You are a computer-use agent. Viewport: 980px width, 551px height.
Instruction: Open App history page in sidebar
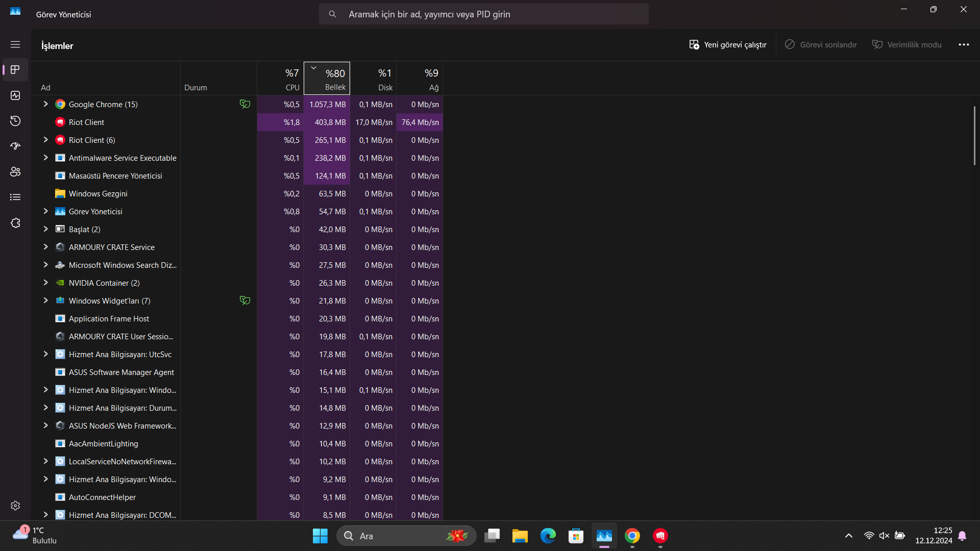pyautogui.click(x=15, y=121)
